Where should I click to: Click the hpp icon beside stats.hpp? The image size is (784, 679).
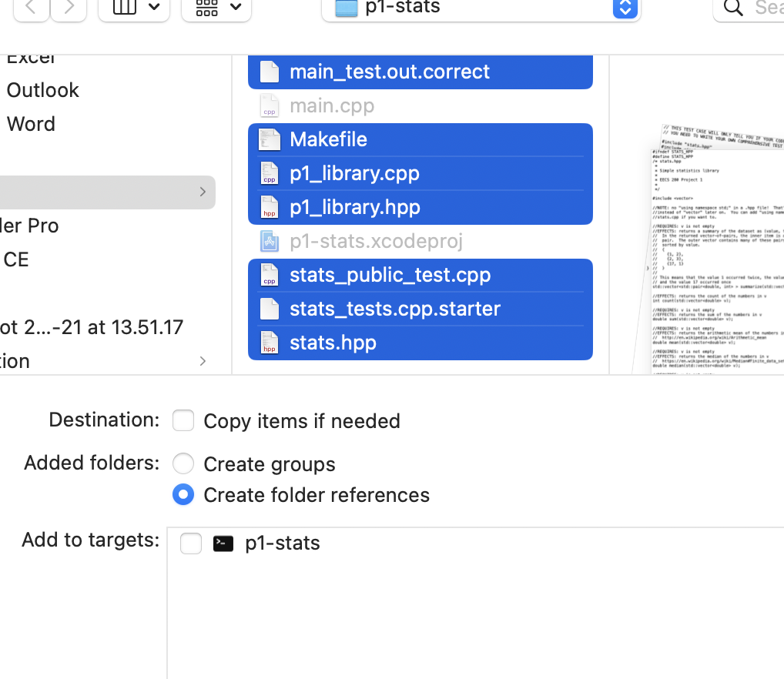(270, 343)
